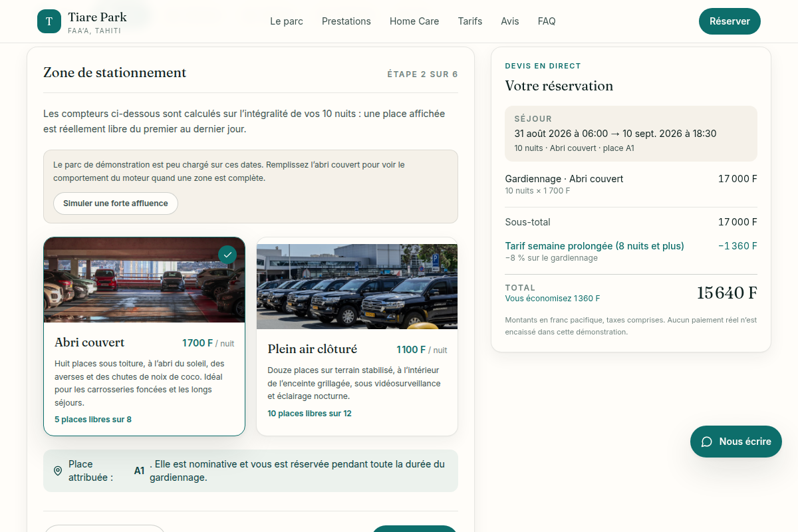798x532 pixels.
Task: Select the Abri couvert parking option
Action: pos(144,336)
